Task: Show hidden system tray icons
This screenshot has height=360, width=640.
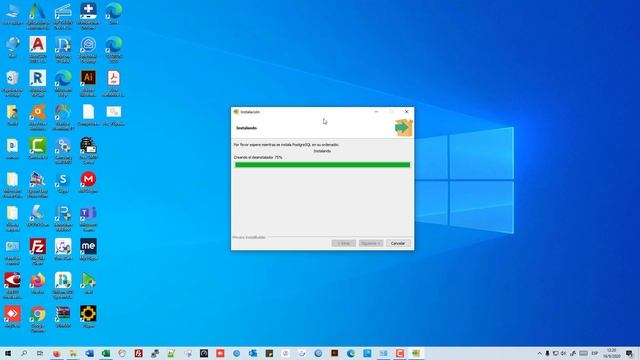Action: (540, 353)
